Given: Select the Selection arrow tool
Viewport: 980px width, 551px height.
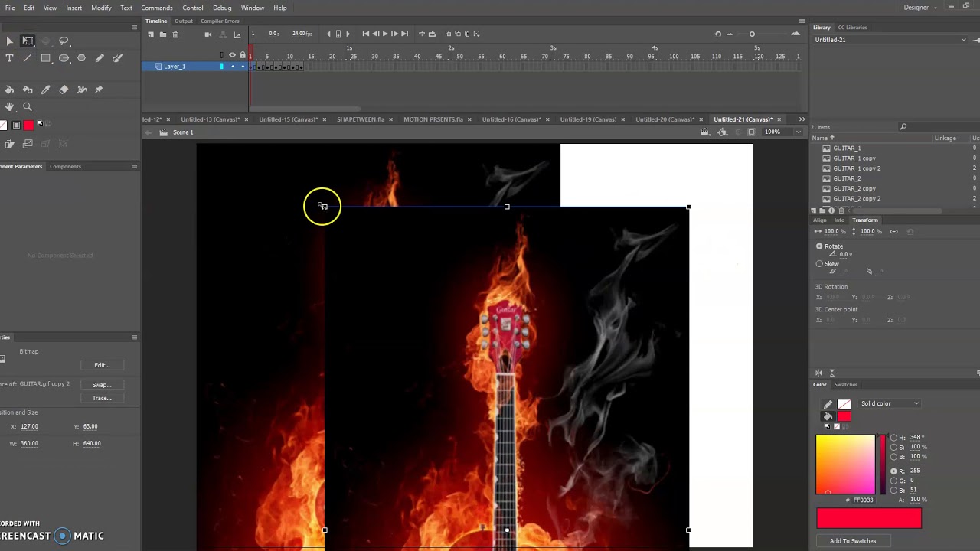Looking at the screenshot, I should click(x=9, y=41).
